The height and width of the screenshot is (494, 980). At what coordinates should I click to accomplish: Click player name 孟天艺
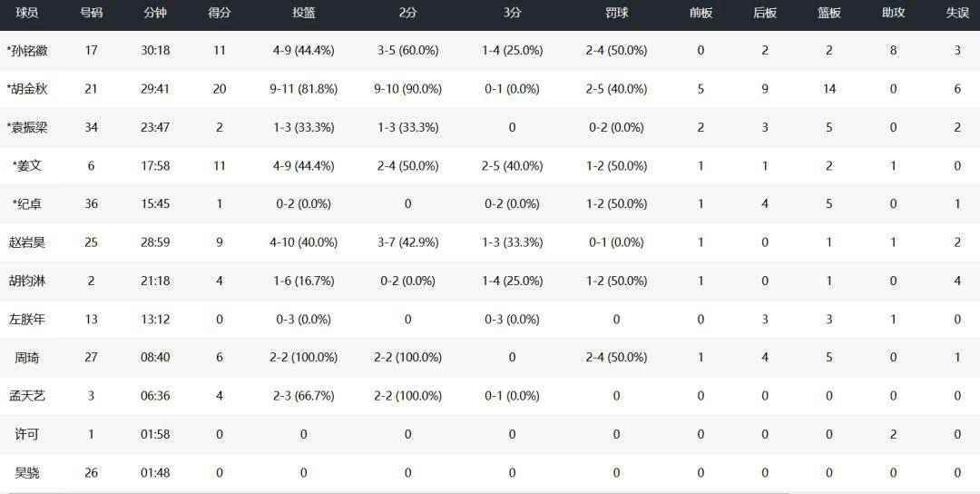tap(27, 396)
